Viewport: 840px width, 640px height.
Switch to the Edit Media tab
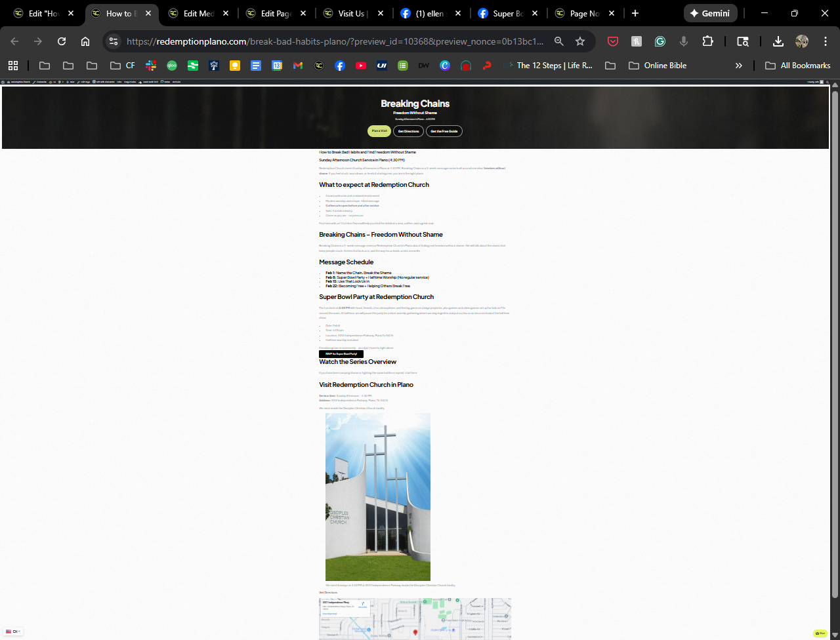(198, 13)
